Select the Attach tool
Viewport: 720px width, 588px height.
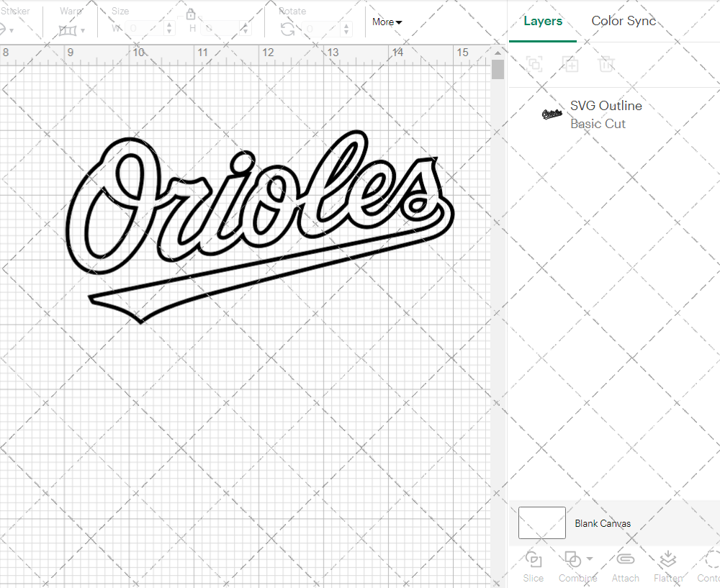625,566
